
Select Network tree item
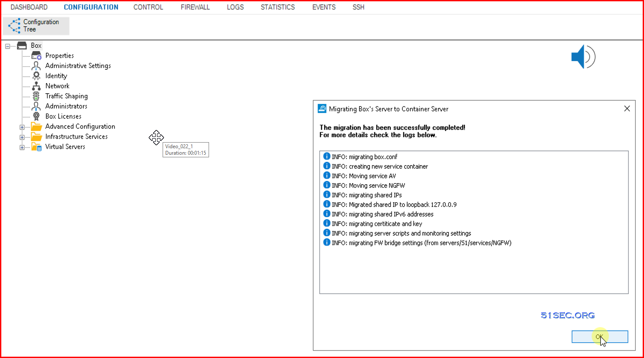(x=57, y=86)
